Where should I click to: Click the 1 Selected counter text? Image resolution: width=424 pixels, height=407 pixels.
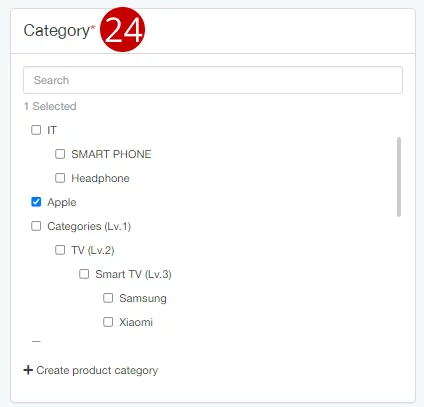coord(50,106)
